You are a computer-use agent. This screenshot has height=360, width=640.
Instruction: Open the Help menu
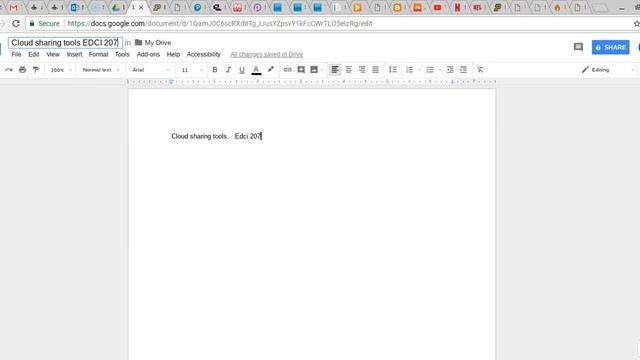[173, 54]
